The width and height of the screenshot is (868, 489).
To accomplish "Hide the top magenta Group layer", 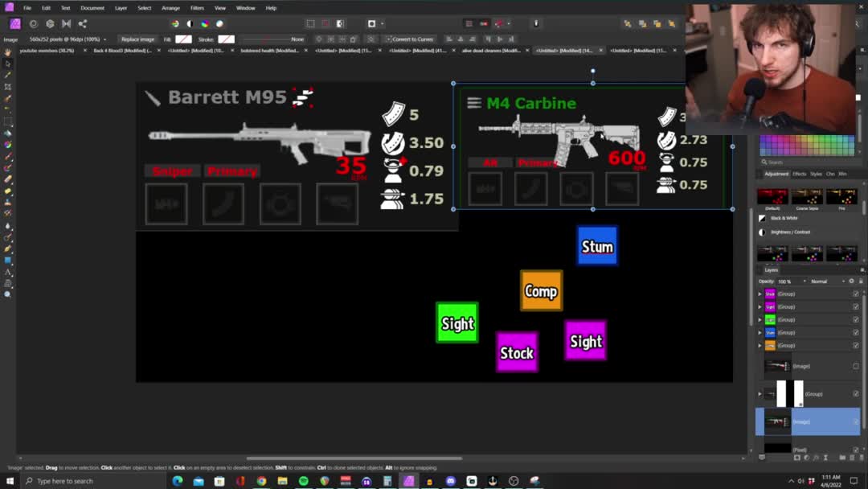I will click(x=855, y=294).
